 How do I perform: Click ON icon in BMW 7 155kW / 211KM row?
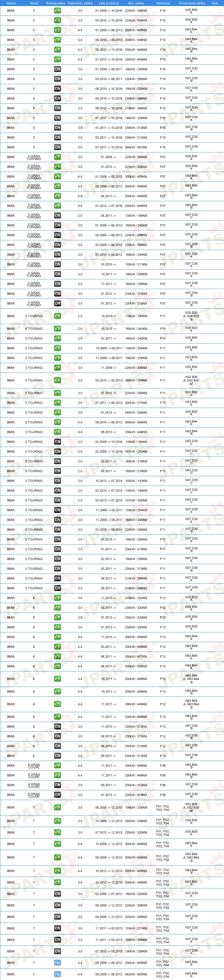57,928
